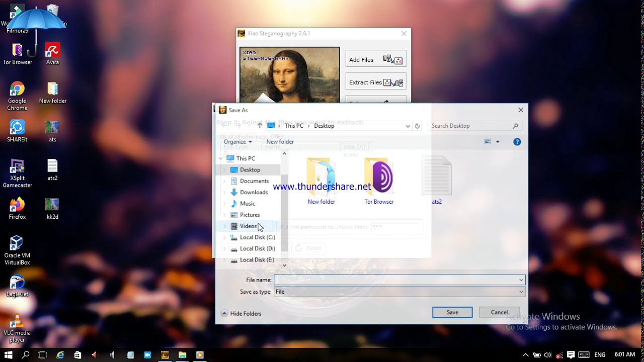Open the New folder desktop icon

[x=52, y=93]
